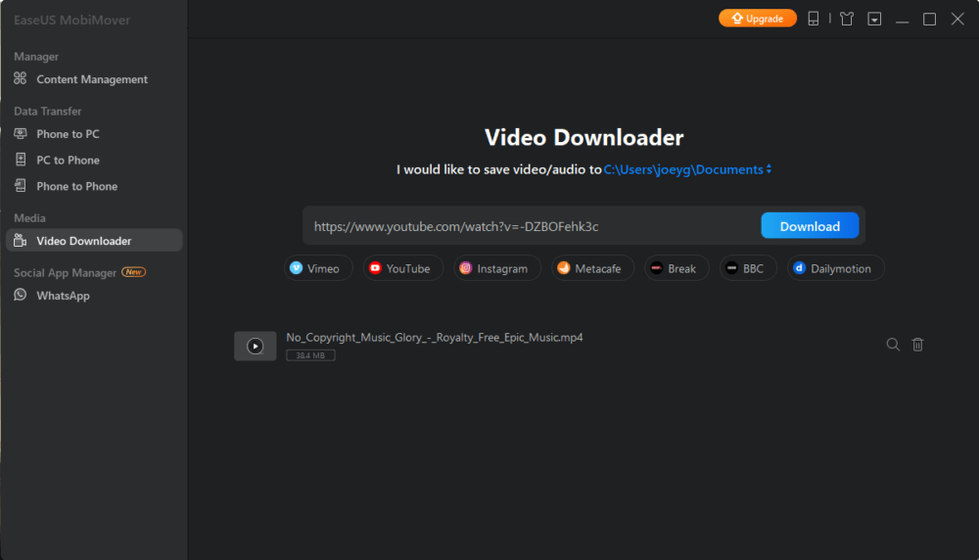Minimize the MobiMover window
The image size is (979, 560).
[903, 20]
